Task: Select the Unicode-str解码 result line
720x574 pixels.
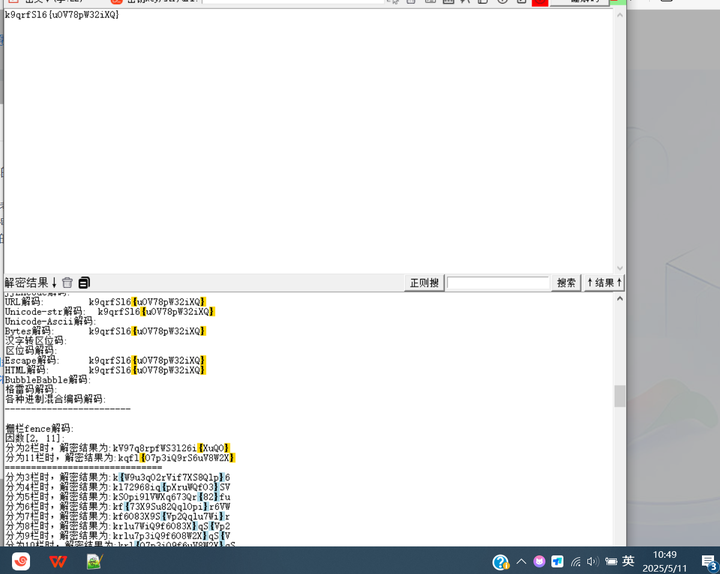Action: point(110,311)
